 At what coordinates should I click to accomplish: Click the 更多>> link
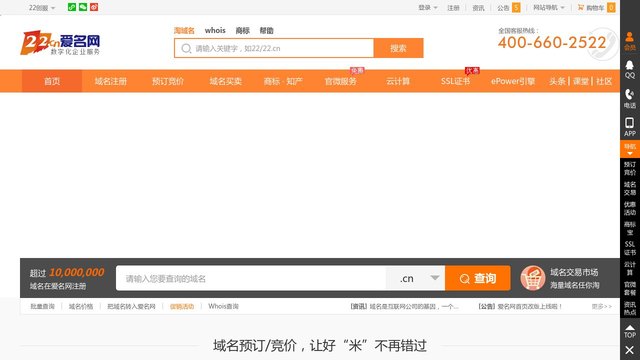(602, 306)
